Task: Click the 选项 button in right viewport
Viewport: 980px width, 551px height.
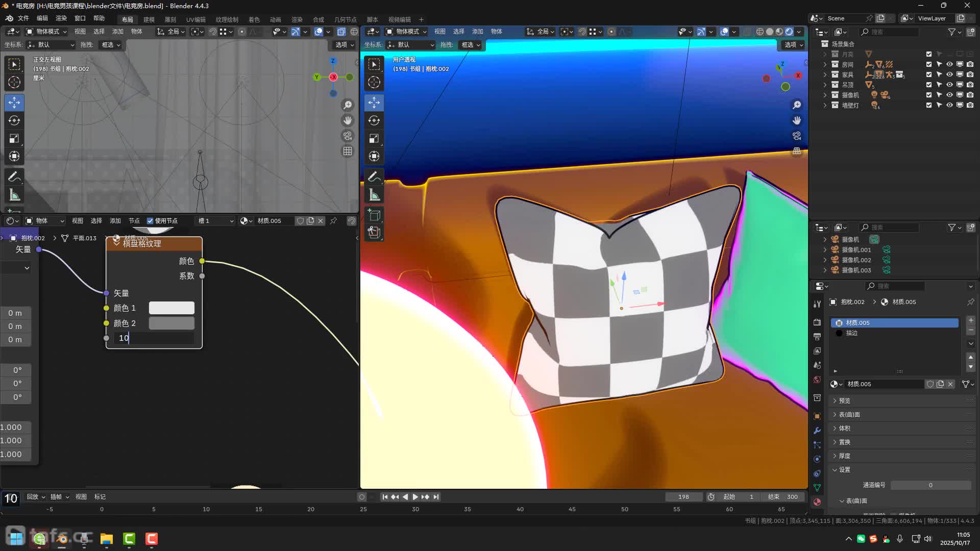Action: (793, 45)
